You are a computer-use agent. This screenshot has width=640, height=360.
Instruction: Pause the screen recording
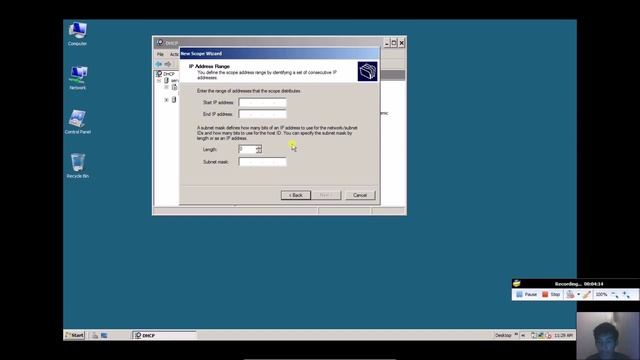(x=527, y=294)
